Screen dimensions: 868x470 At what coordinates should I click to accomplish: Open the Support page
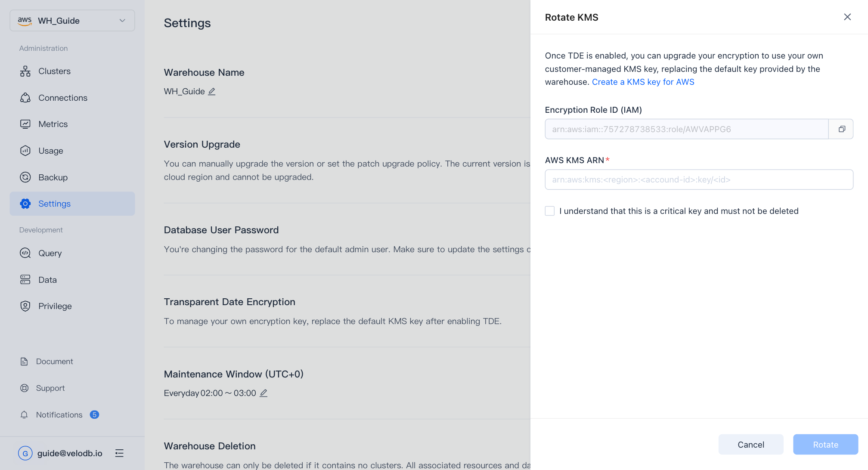tap(50, 388)
